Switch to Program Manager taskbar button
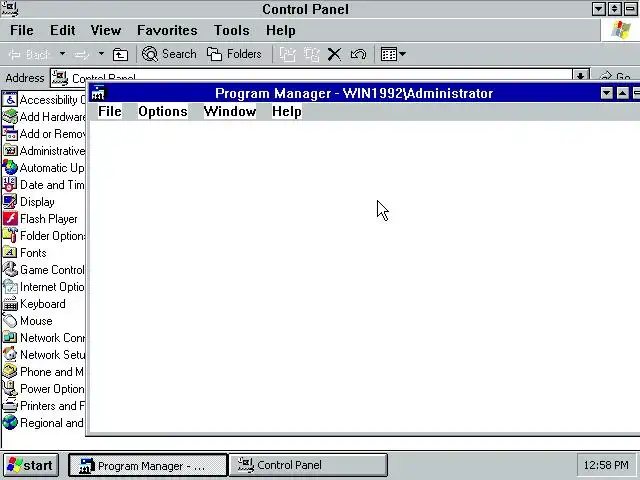 147,465
